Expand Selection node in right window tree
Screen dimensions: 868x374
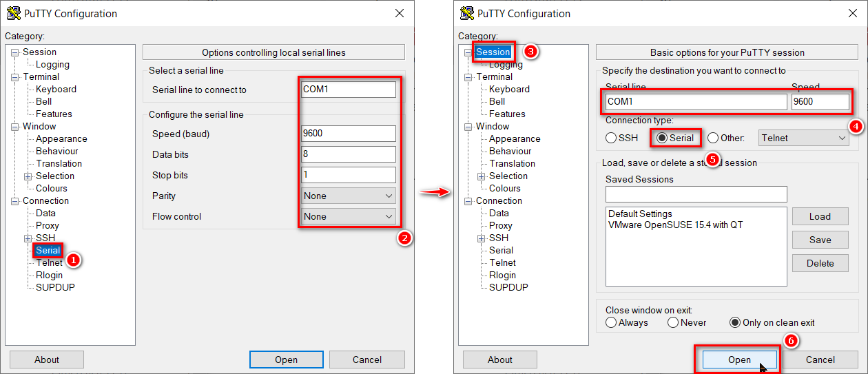pos(482,176)
